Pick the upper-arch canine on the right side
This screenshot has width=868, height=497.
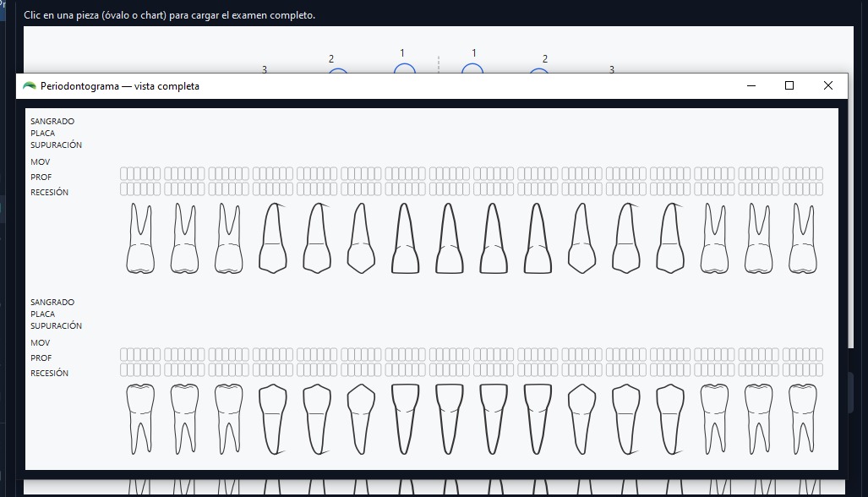click(x=581, y=238)
